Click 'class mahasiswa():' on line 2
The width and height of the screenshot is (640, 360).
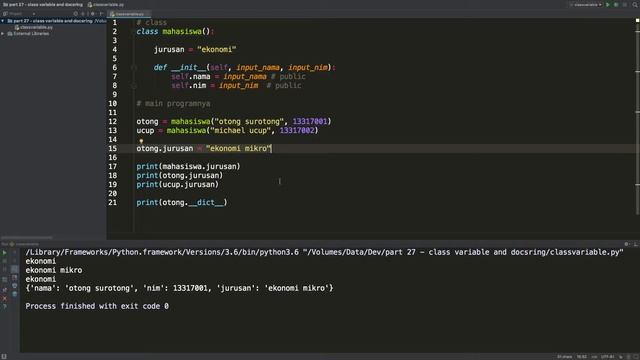coord(175,32)
